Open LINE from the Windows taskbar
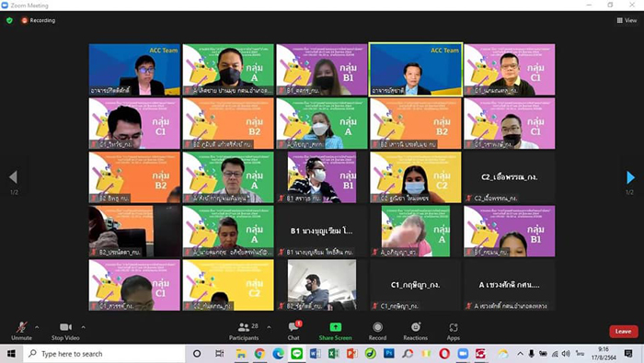 click(x=296, y=354)
